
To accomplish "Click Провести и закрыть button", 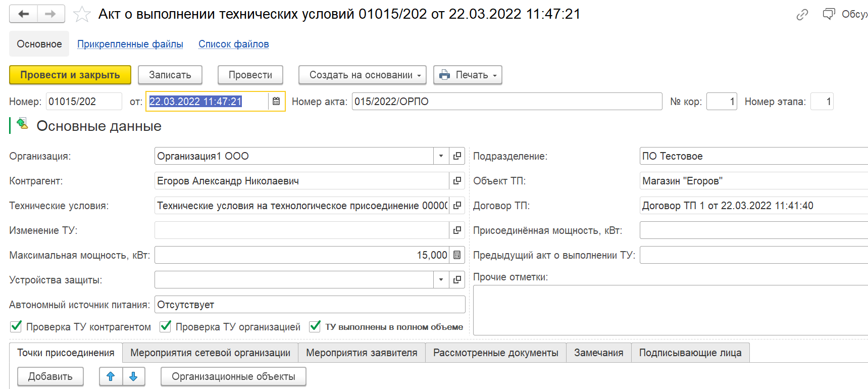I will pos(70,75).
